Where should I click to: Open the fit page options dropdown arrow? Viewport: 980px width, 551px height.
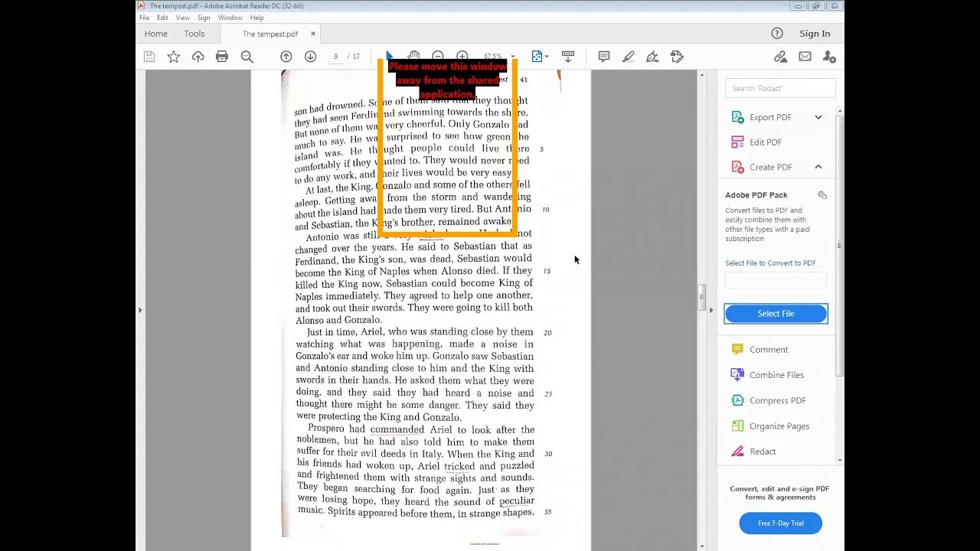pos(547,57)
